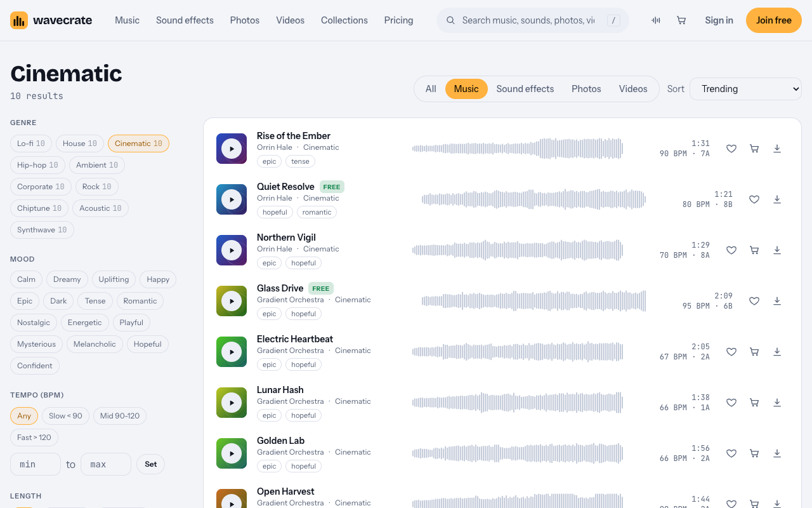The image size is (812, 508).
Task: Click the Join free button
Action: click(x=774, y=20)
